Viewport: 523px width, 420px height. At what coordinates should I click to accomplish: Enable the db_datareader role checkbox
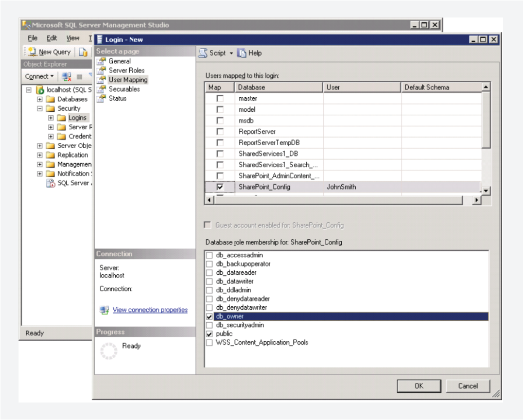209,273
